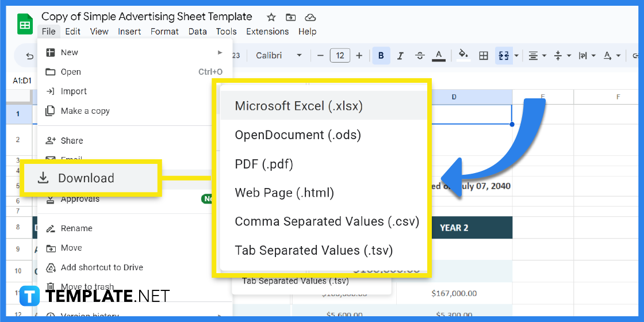
Task: Toggle bold formatting
Action: 381,55
